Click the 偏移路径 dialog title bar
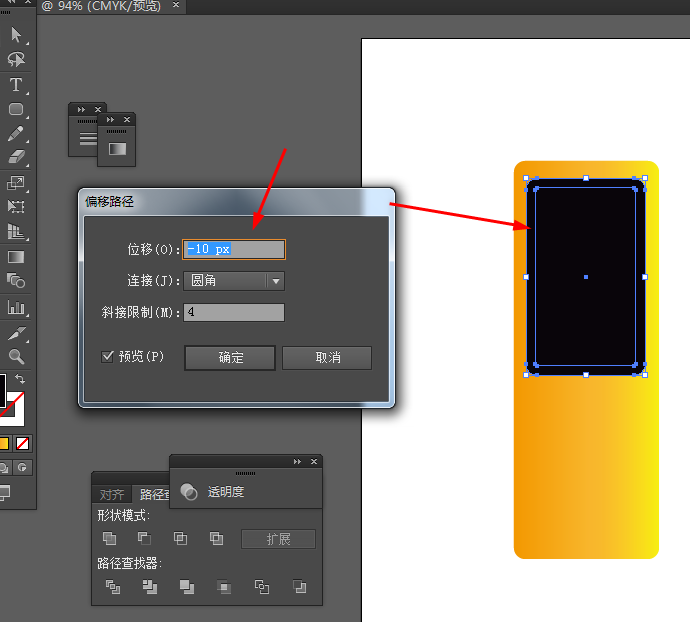690x622 pixels. coord(236,202)
